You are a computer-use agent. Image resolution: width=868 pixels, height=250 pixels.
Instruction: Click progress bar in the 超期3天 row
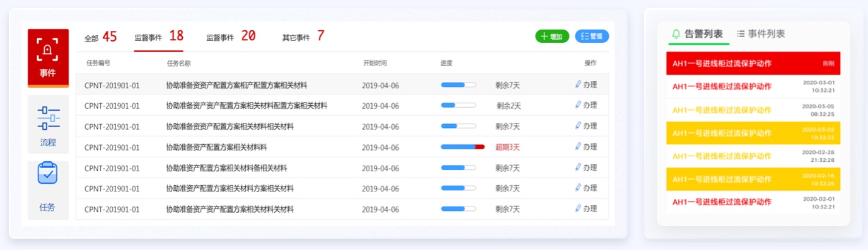click(x=462, y=147)
